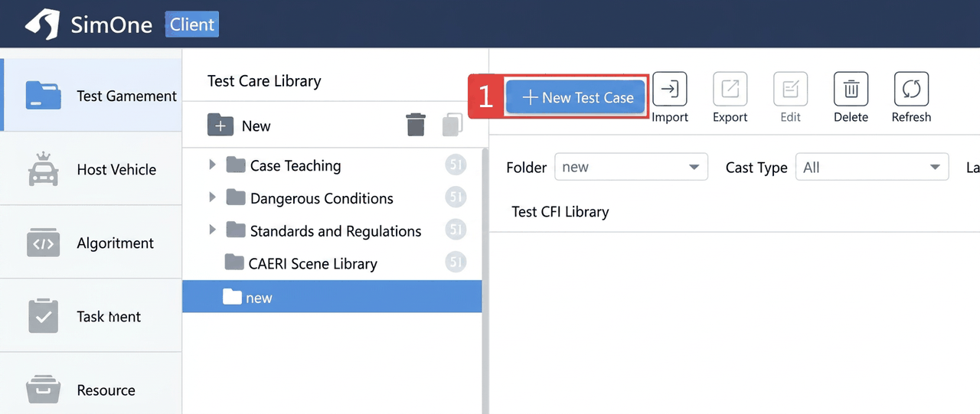Viewport: 980px width, 414px height.
Task: Click the Refresh icon
Action: point(911,90)
